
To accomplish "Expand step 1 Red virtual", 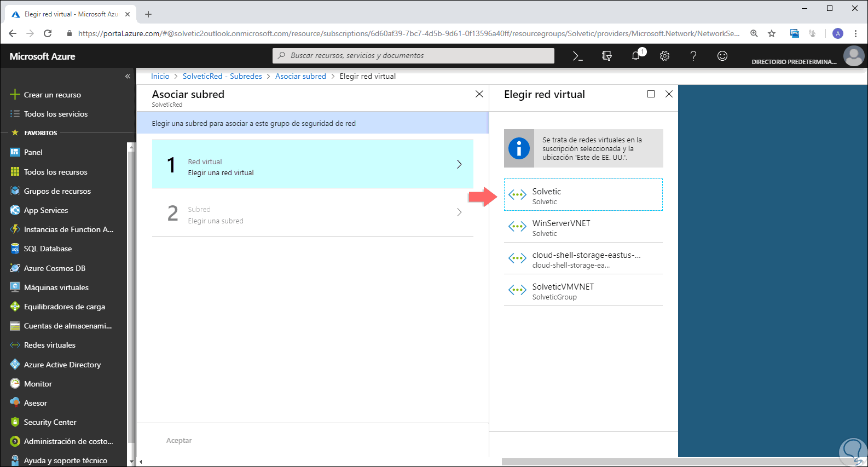I will 313,164.
